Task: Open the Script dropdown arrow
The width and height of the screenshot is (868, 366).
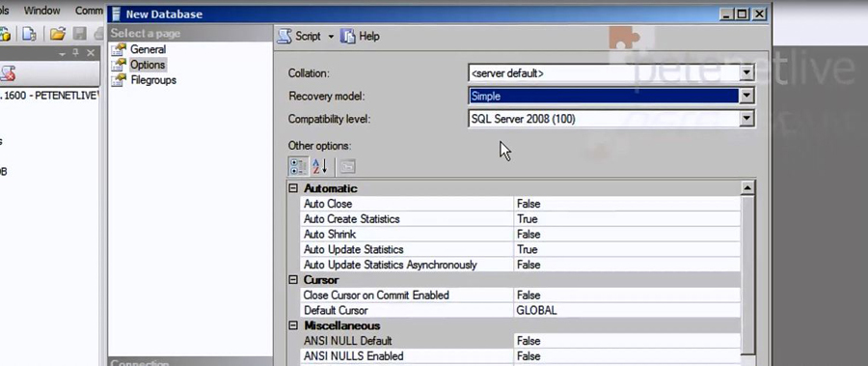Action: 331,37
